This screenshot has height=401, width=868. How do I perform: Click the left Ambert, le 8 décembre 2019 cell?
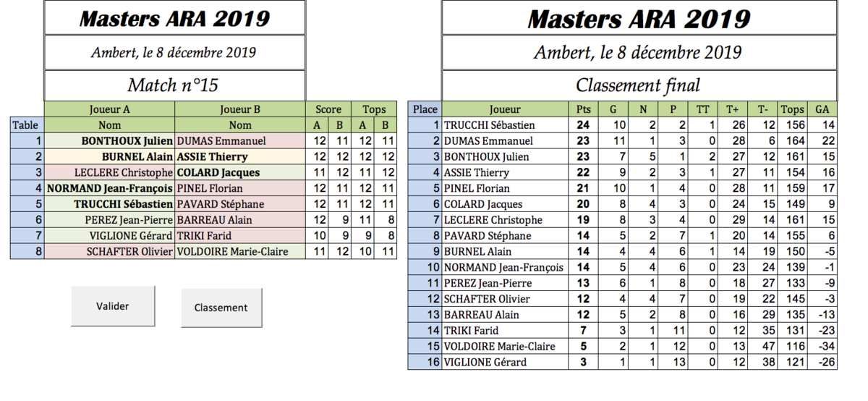pyautogui.click(x=174, y=52)
